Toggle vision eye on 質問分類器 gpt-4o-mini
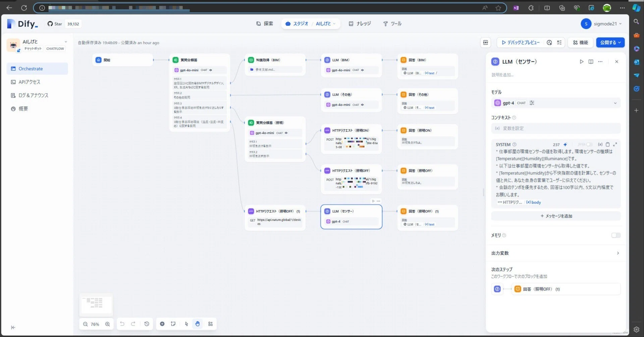 tap(211, 70)
